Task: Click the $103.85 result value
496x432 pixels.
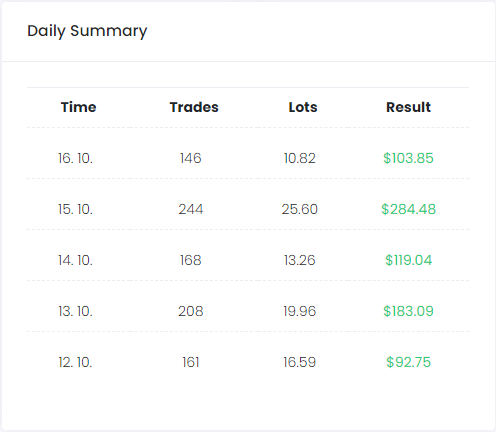Action: (x=408, y=158)
